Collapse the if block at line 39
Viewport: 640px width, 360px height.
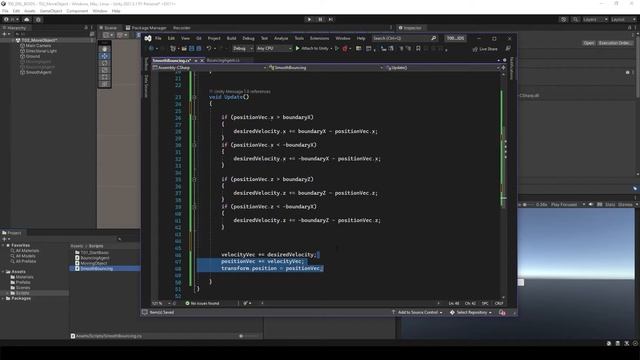pyautogui.click(x=194, y=207)
